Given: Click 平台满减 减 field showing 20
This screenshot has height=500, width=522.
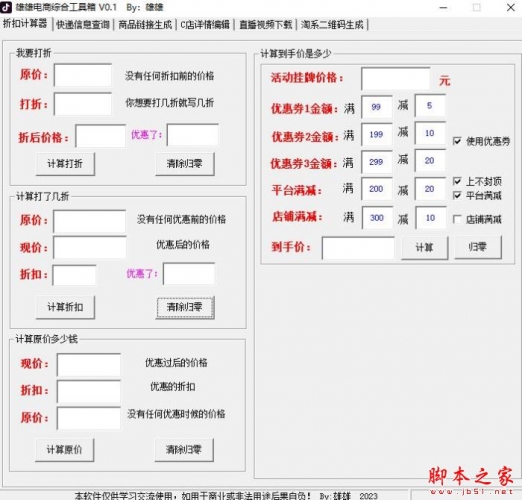Looking at the screenshot, I should 430,189.
